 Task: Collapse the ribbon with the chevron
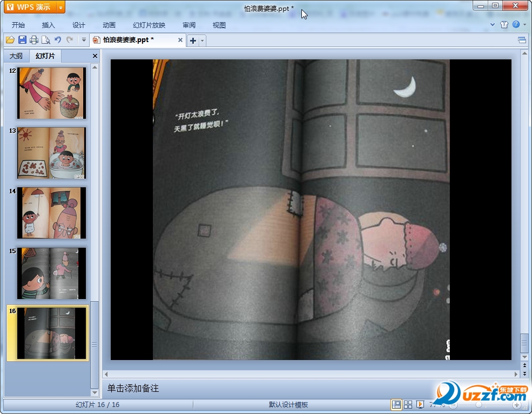tap(493, 24)
